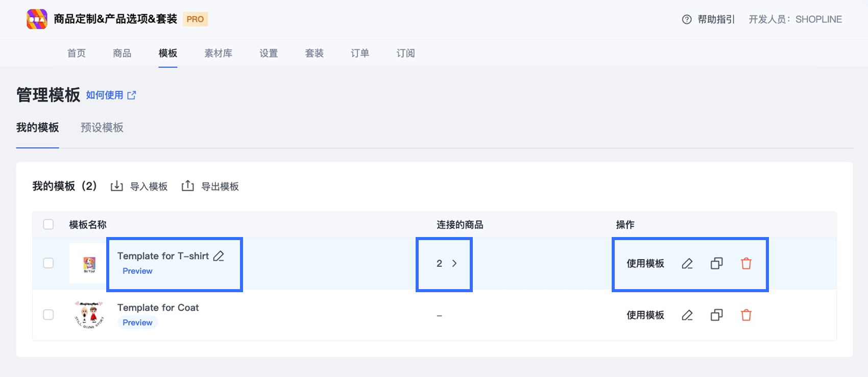Viewport: 868px width, 377px height.
Task: Open the 如何使用 help link
Action: tap(111, 95)
